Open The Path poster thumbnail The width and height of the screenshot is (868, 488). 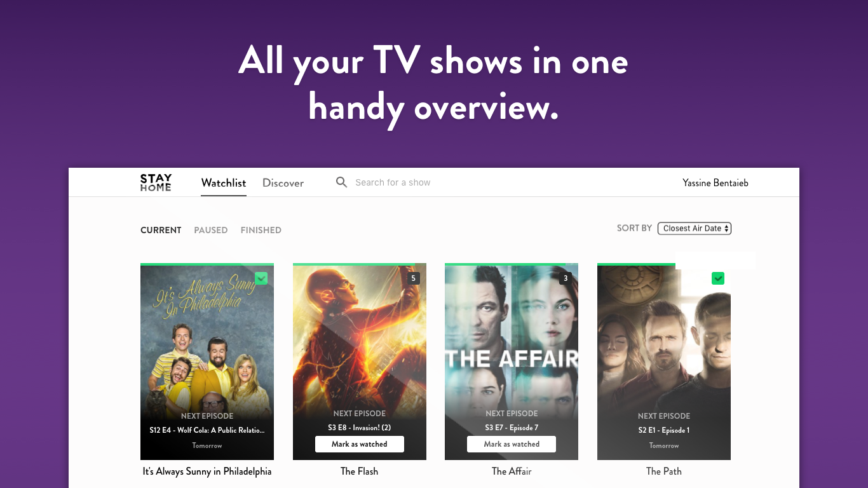(x=664, y=362)
